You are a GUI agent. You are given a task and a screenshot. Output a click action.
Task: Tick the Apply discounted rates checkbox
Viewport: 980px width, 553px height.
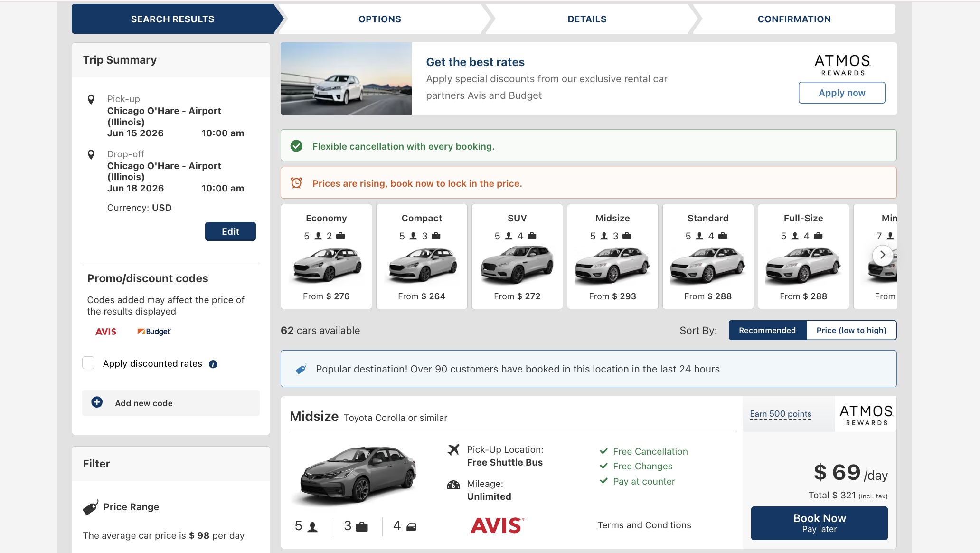tap(88, 363)
